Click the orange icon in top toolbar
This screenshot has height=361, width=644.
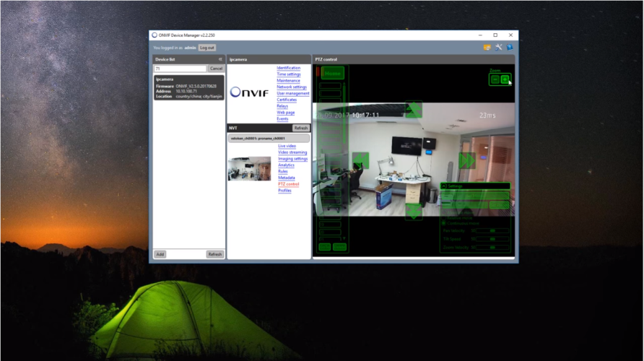487,48
